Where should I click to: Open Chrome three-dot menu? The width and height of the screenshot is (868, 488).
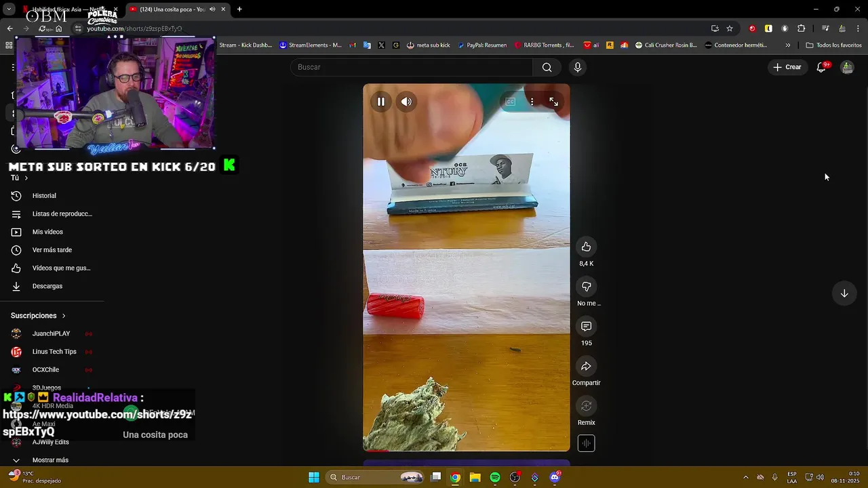tap(859, 28)
